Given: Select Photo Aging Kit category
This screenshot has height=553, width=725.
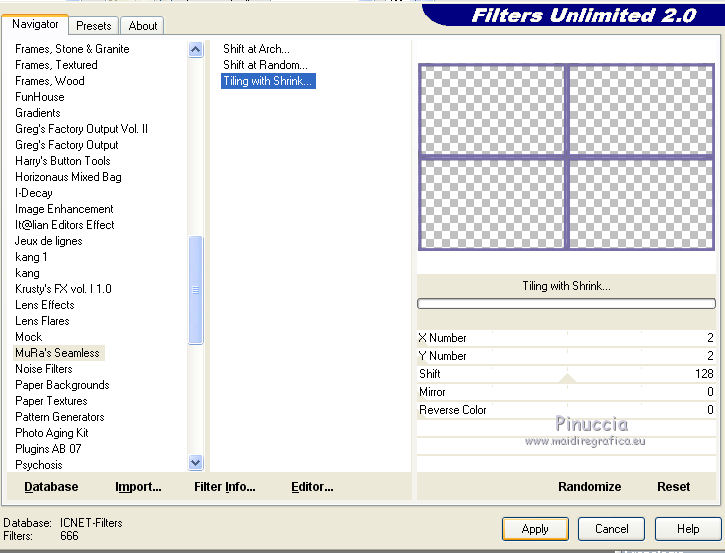Looking at the screenshot, I should coord(52,433).
